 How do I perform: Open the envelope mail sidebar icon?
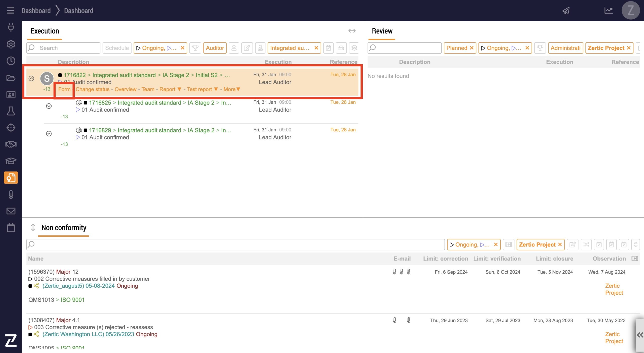[11, 211]
